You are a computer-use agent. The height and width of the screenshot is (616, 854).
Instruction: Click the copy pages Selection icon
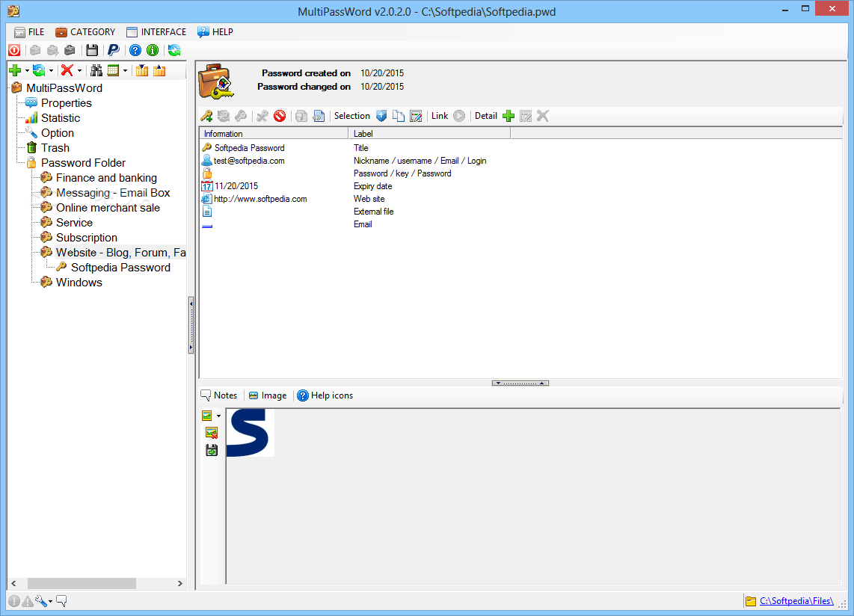[399, 116]
